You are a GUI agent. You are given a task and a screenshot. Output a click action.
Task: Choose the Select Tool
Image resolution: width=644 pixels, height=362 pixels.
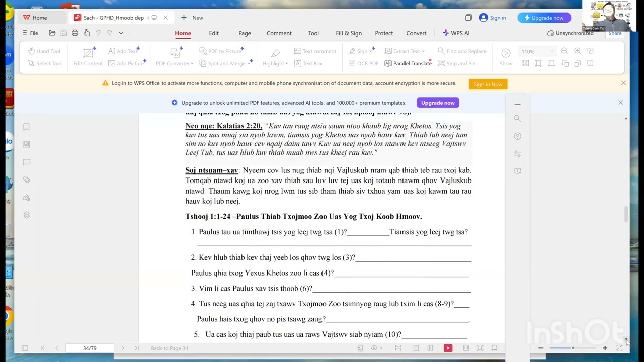pos(44,63)
